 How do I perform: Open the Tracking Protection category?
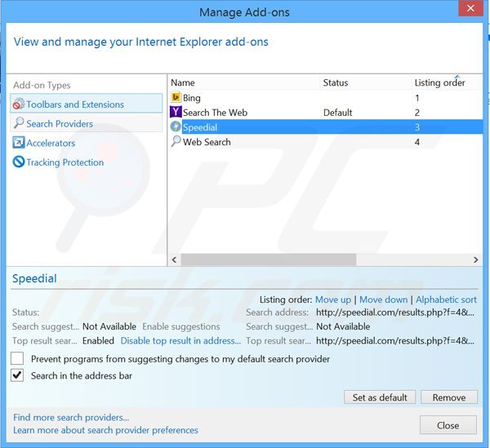tap(65, 162)
